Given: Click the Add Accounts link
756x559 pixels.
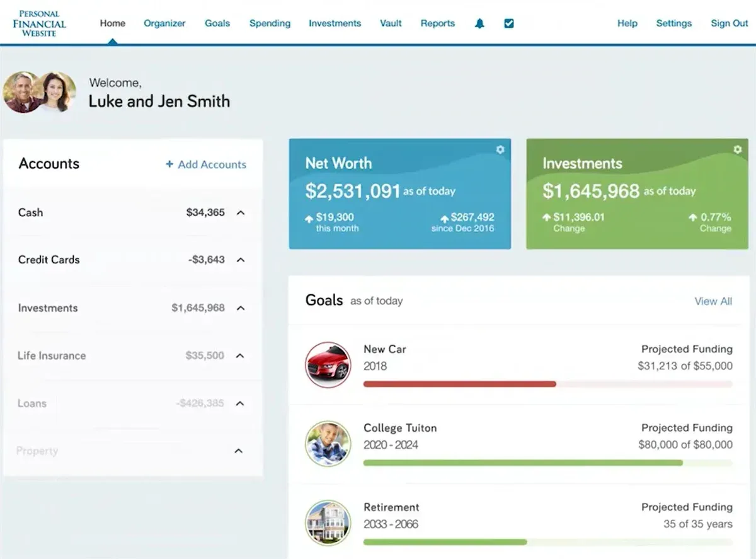Looking at the screenshot, I should pos(206,164).
